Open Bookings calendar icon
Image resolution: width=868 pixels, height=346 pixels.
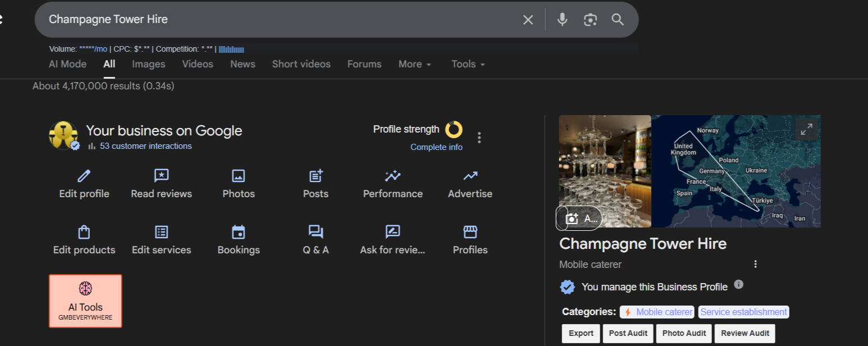coord(239,232)
